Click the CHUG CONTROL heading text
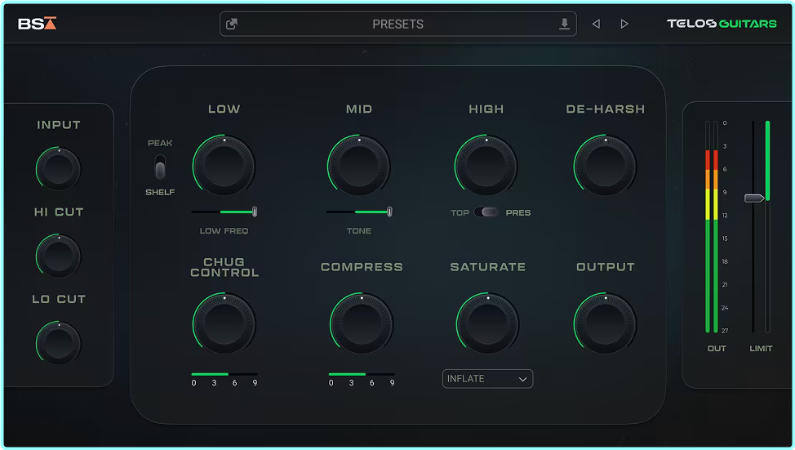 pyautogui.click(x=225, y=267)
